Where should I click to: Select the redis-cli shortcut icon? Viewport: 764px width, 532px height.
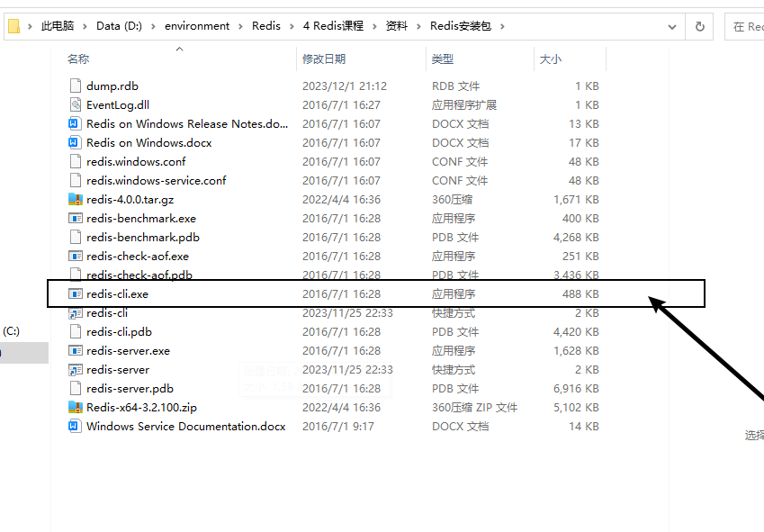point(76,312)
